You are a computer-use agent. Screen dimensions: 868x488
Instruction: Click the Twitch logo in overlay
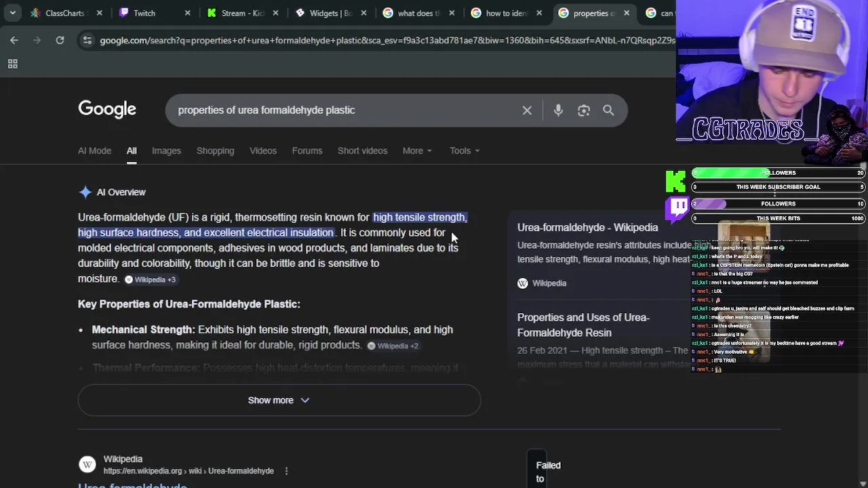[x=678, y=209]
